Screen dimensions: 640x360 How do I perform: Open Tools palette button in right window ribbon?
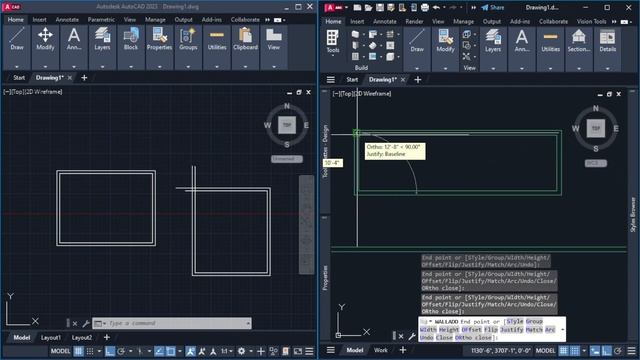333,41
